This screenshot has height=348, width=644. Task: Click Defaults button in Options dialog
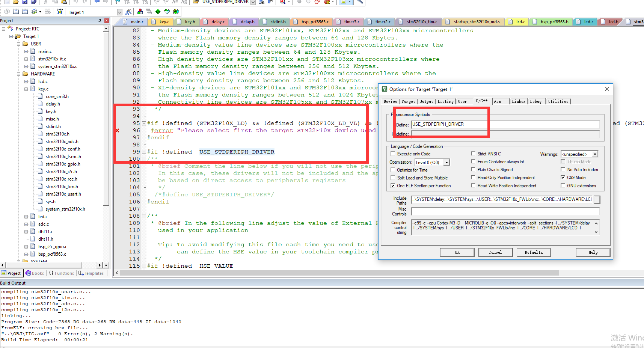pyautogui.click(x=534, y=253)
